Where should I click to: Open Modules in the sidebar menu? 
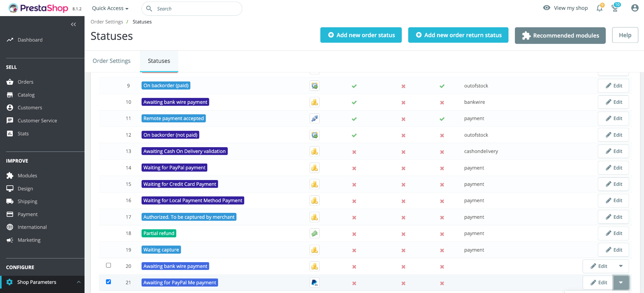pos(27,176)
